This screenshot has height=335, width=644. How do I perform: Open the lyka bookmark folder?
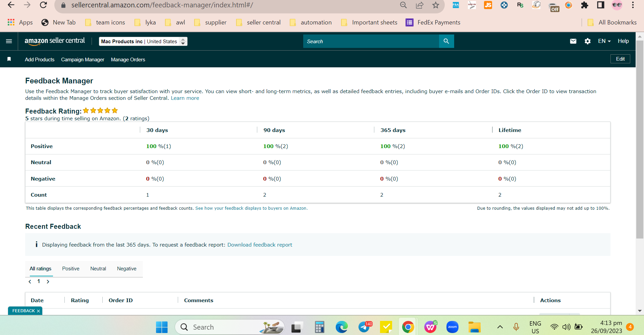coord(145,22)
